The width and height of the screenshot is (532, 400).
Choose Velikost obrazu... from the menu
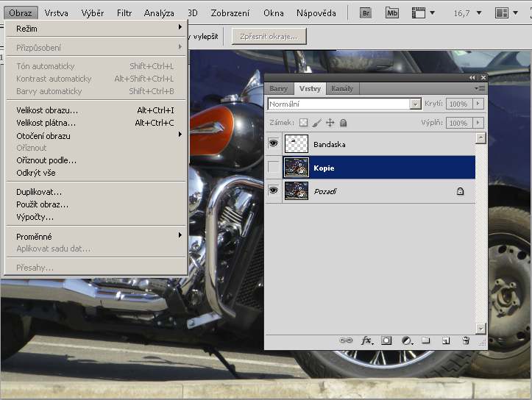47,110
